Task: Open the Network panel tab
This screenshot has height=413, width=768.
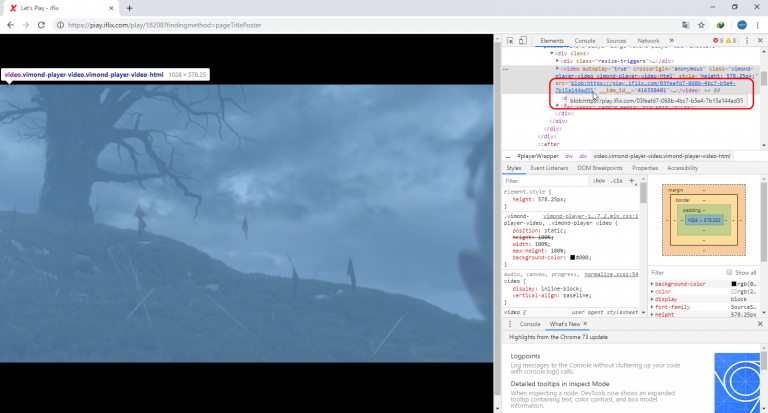Action: [648, 41]
